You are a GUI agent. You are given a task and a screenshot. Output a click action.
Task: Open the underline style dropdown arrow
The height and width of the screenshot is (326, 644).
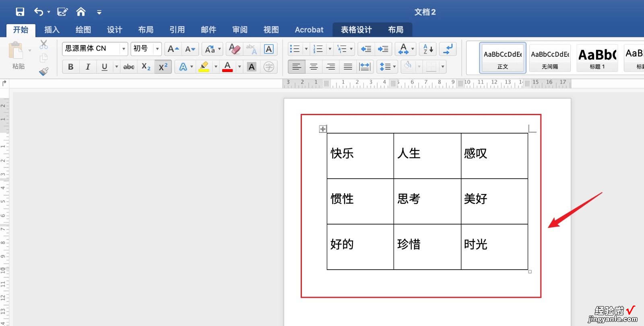[x=117, y=67]
